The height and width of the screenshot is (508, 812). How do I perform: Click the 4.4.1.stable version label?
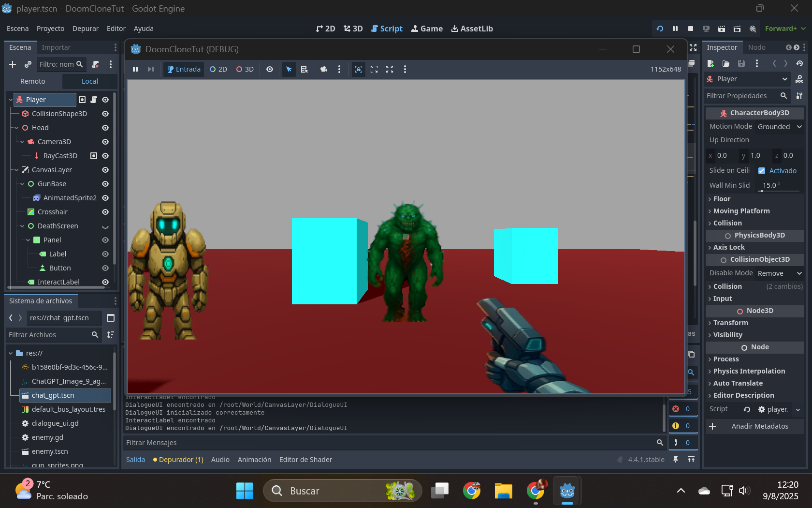pos(646,460)
